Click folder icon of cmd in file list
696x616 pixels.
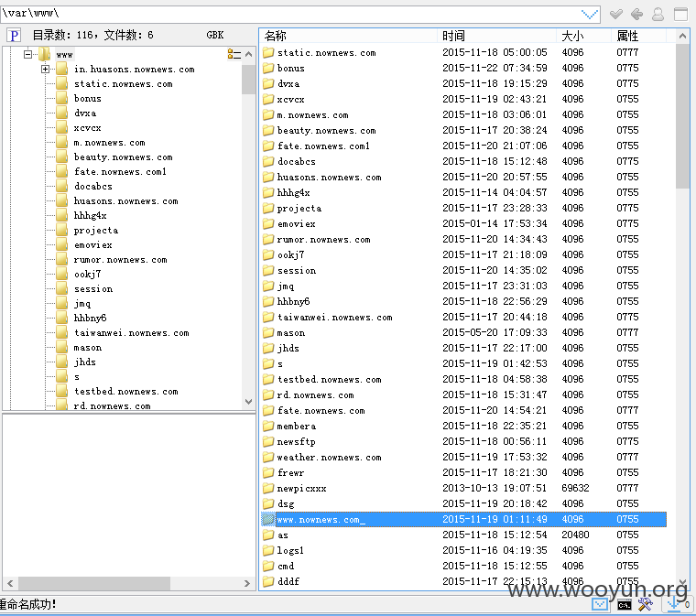[268, 566]
